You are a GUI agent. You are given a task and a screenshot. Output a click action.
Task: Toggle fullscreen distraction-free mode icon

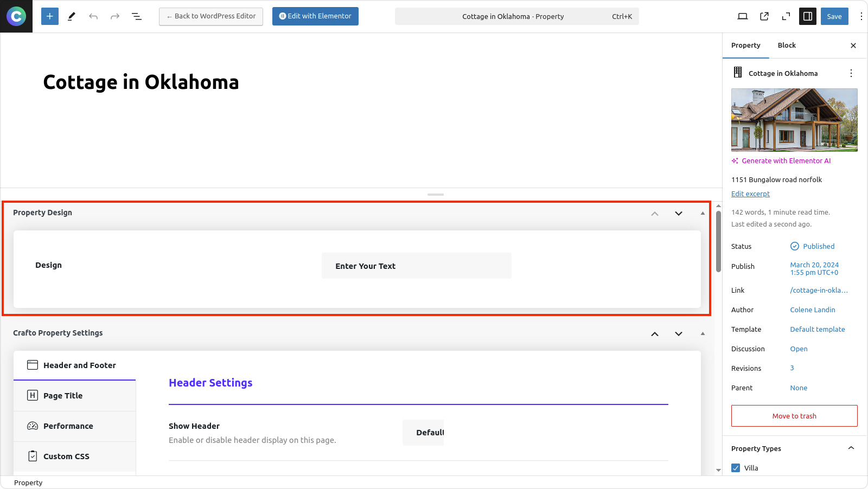pyautogui.click(x=786, y=16)
